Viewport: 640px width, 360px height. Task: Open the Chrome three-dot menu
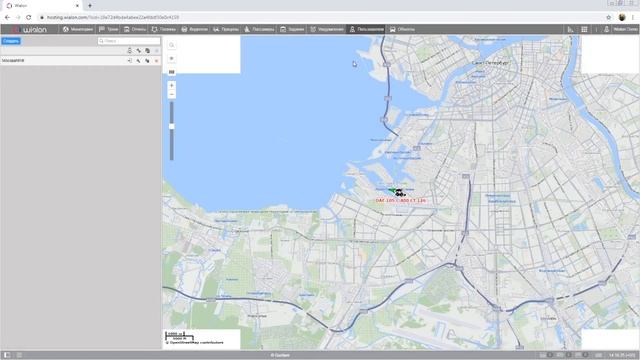633,18
